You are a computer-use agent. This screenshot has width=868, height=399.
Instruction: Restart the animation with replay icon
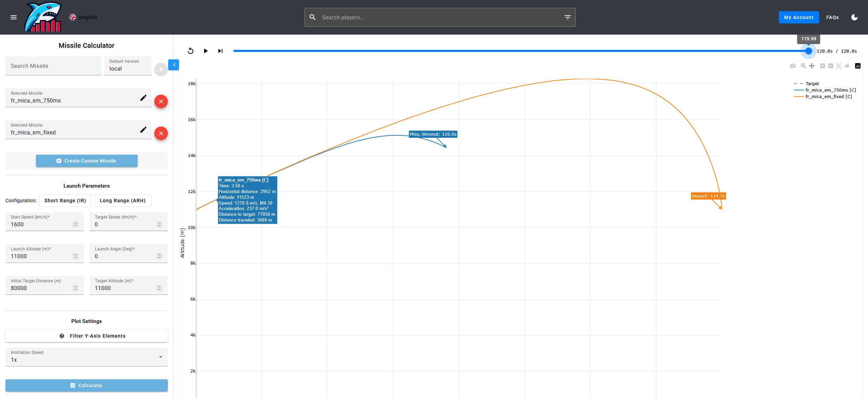point(191,51)
